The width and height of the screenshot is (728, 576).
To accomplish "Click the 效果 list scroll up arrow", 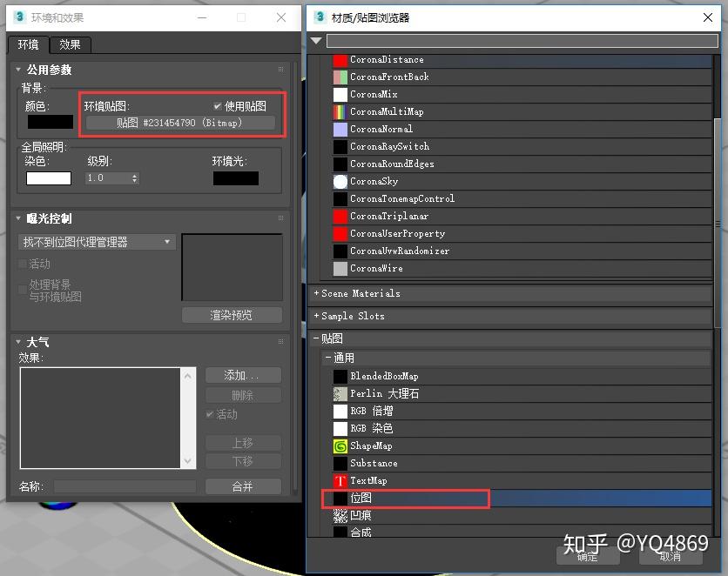I will pos(187,376).
